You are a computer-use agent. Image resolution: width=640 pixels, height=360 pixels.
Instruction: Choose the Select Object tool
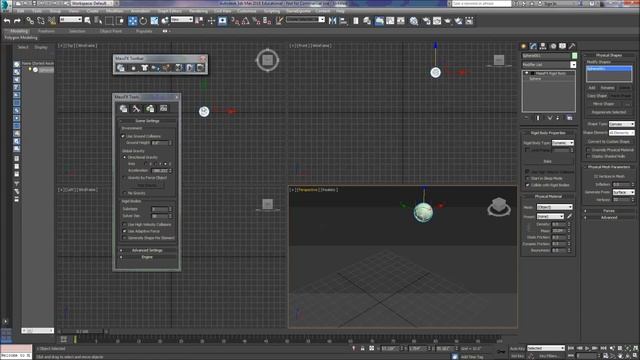tap(87, 20)
